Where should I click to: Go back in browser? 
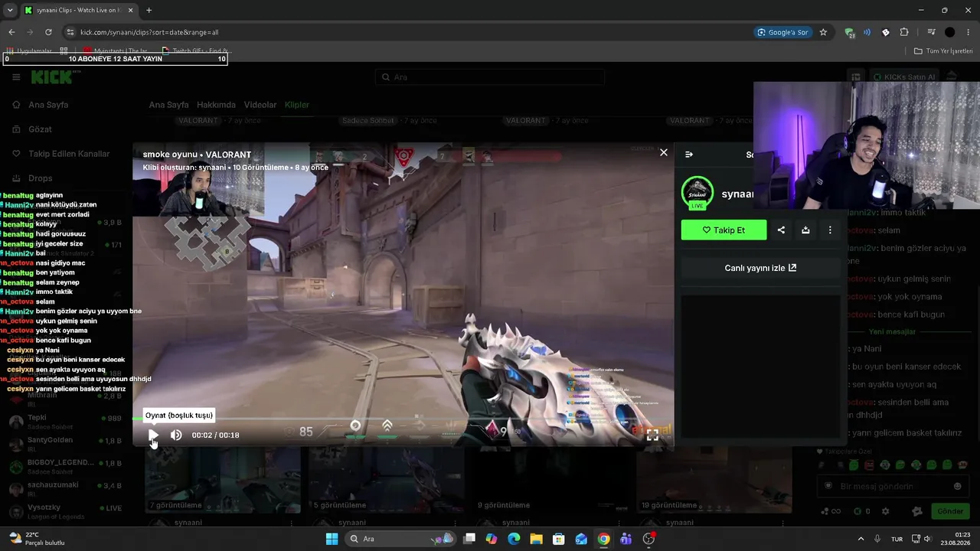[x=11, y=32]
